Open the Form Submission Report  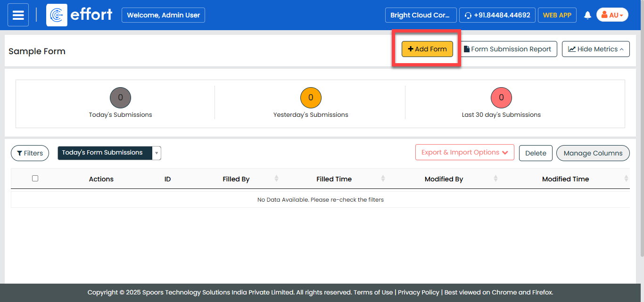coord(508,49)
